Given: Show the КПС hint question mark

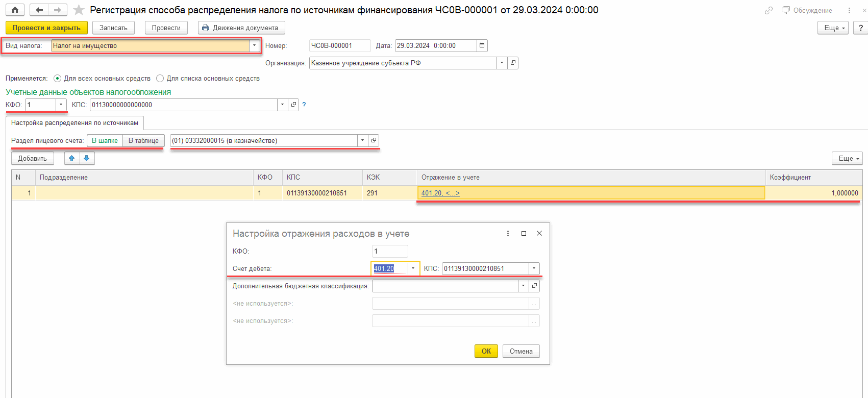Looking at the screenshot, I should point(304,105).
